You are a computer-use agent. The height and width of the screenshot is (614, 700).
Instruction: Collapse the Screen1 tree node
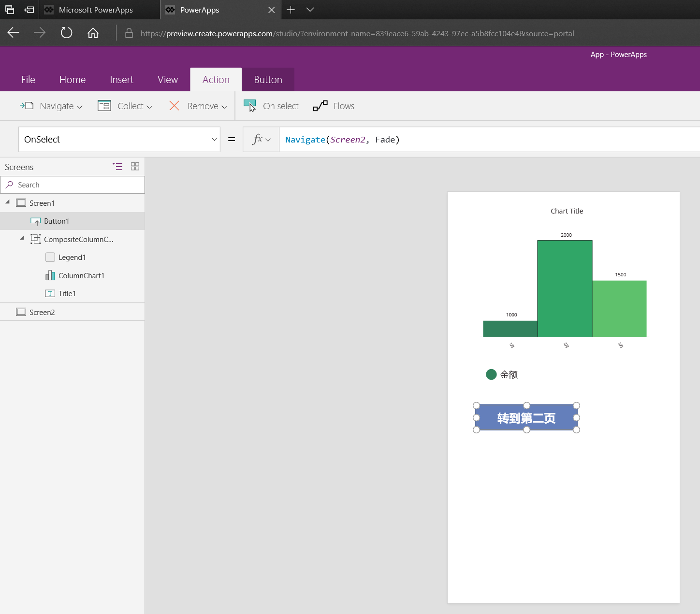click(x=7, y=202)
